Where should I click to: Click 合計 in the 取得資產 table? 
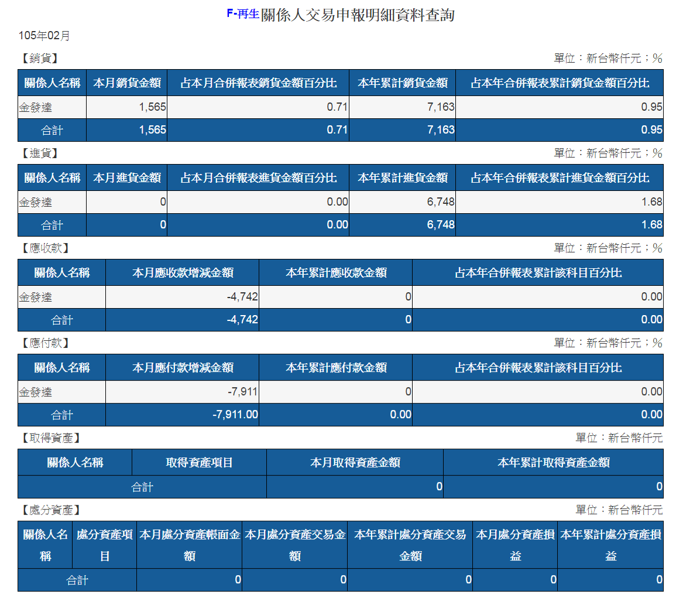click(x=142, y=487)
